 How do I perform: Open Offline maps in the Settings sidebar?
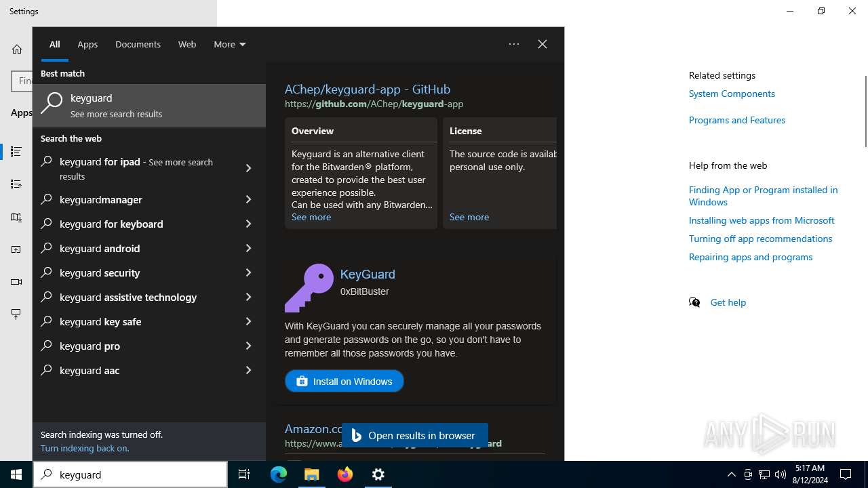pos(16,217)
